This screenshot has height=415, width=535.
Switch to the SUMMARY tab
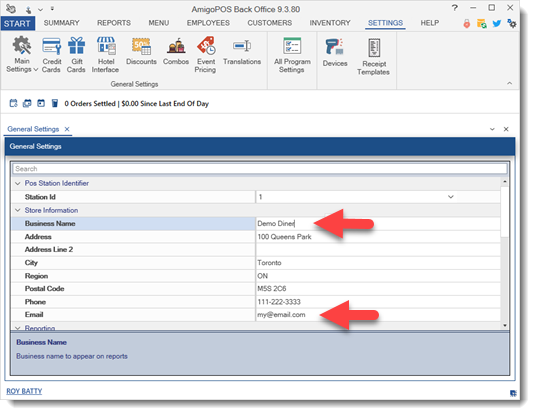pyautogui.click(x=61, y=23)
